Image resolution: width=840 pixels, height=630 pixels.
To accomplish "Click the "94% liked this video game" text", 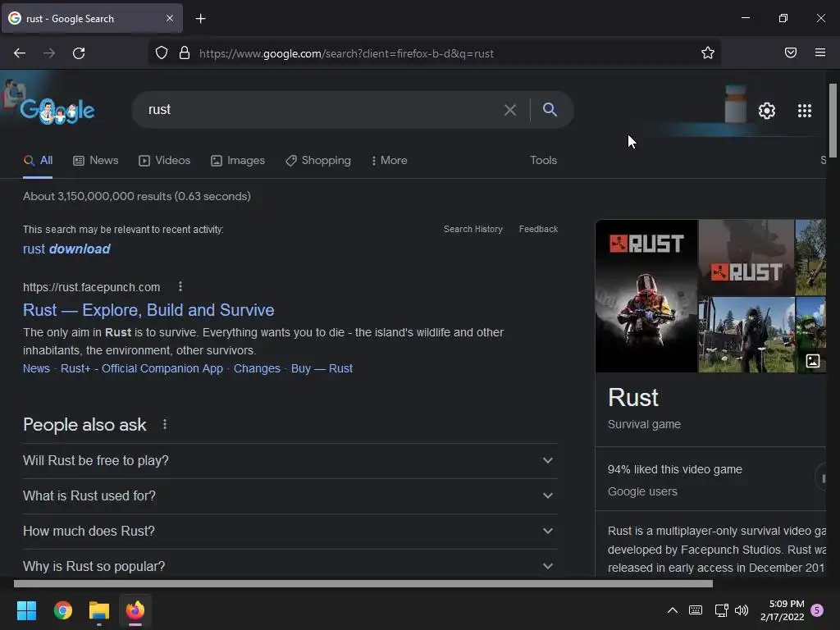I will pos(674,469).
